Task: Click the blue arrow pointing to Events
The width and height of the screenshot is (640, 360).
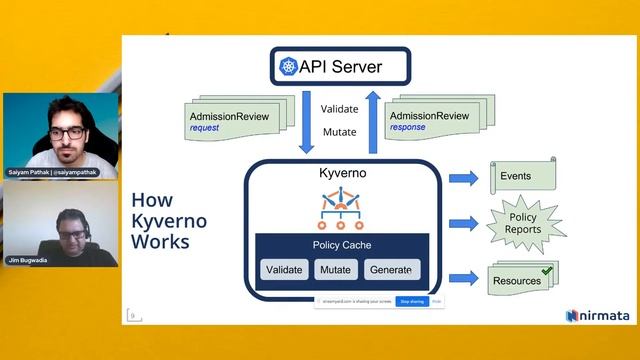Action: point(464,178)
